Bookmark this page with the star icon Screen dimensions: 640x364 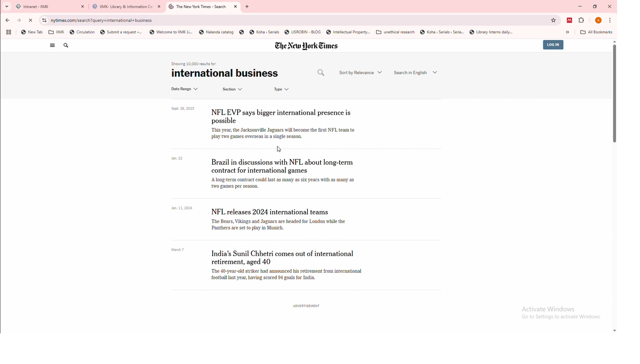(553, 20)
